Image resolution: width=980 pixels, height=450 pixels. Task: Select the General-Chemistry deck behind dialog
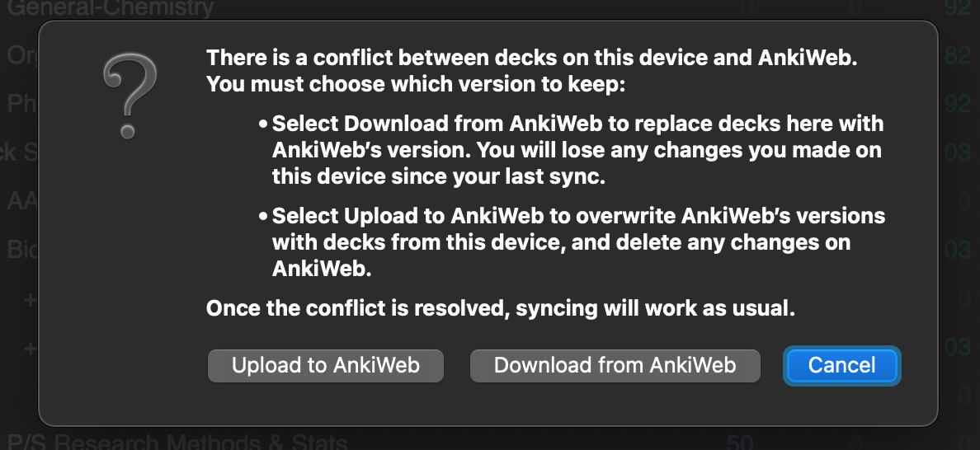110,8
